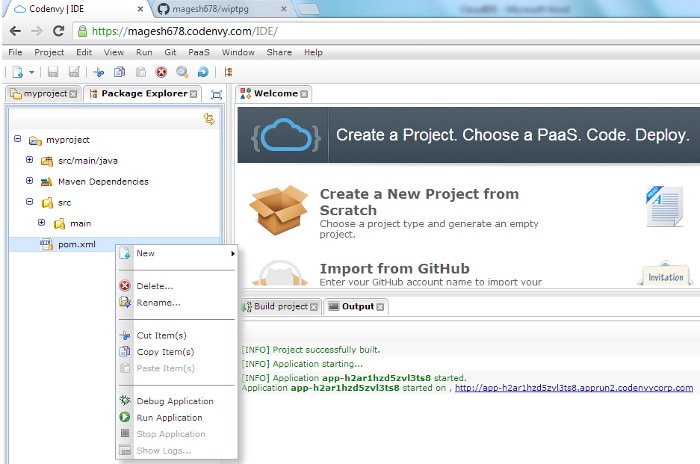Click the cardboard box project icon
Viewport: 700px width, 464px height.
pos(279,210)
